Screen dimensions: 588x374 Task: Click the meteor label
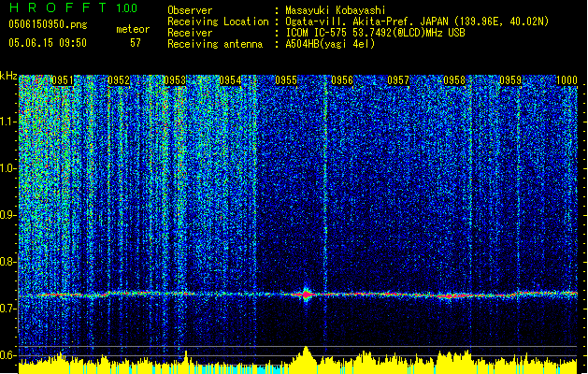click(133, 29)
